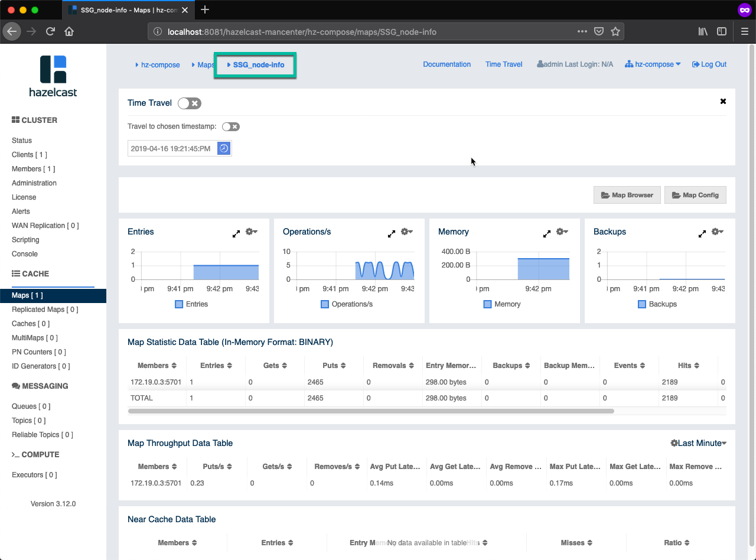Open Caches [ 0 ]
Screen dimensions: 756x560
pos(31,324)
